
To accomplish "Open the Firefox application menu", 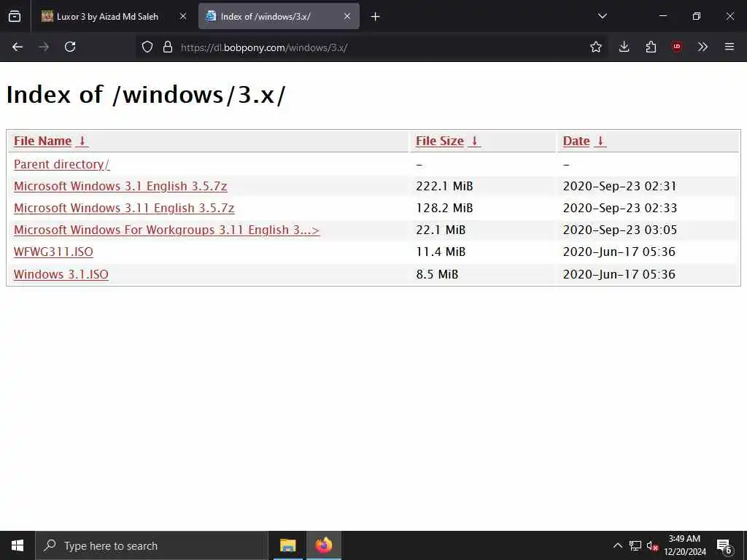I will pos(729,47).
